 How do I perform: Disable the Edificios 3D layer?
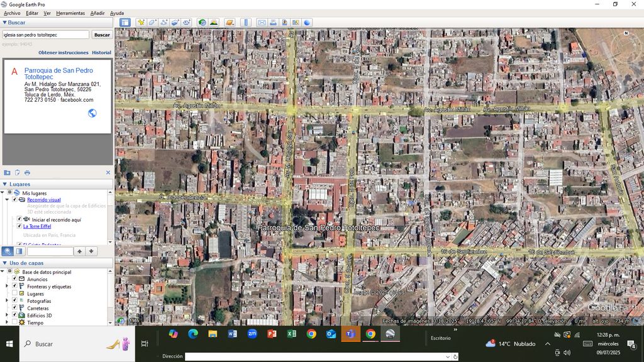click(x=14, y=315)
